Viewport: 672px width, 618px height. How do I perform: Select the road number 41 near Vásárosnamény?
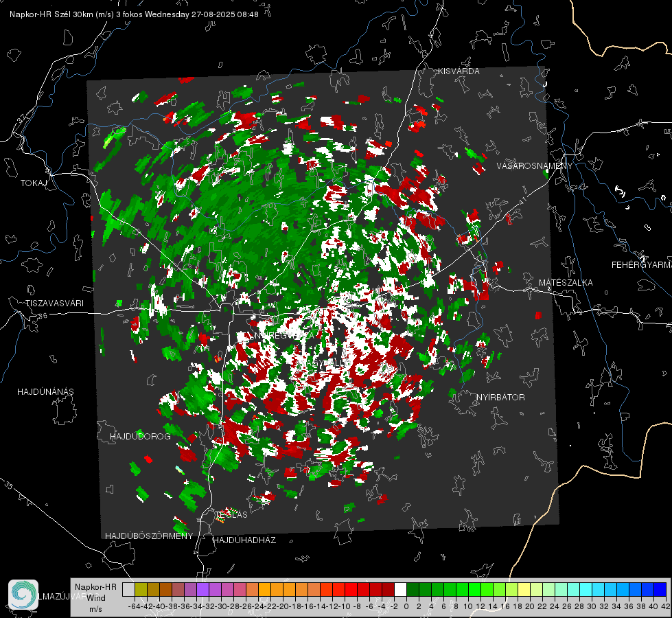click(x=521, y=200)
